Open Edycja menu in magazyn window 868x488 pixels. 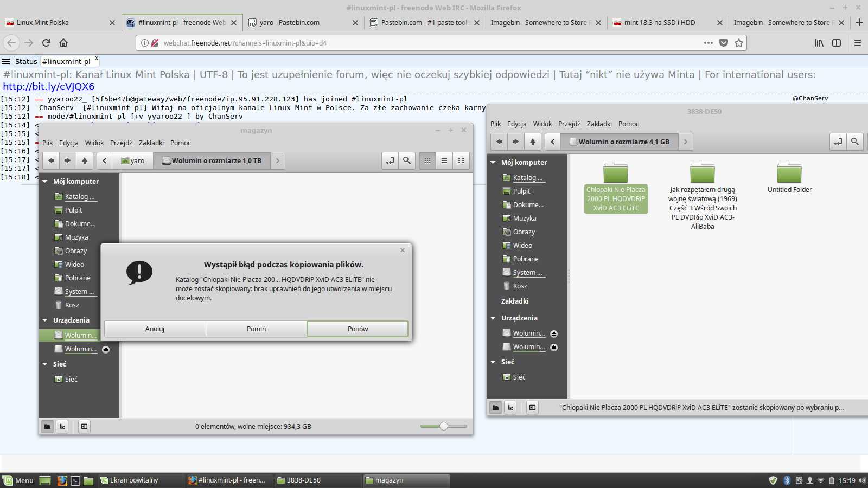69,143
